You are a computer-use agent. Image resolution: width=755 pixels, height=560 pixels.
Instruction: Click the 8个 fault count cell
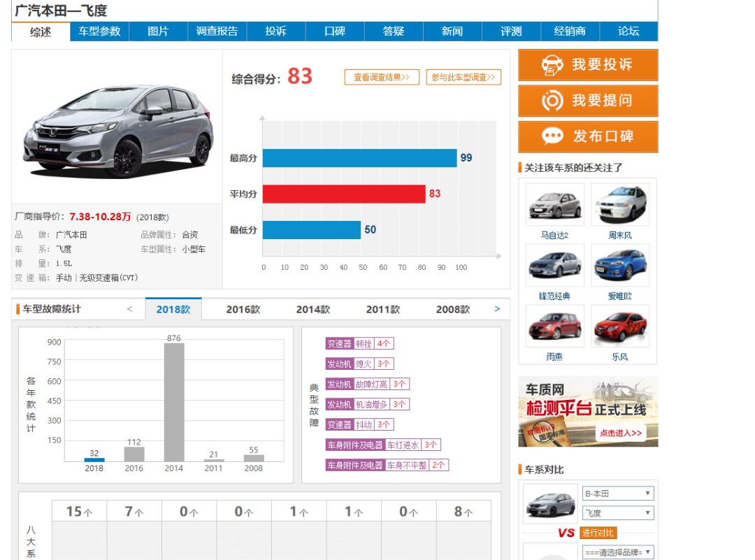pos(463,511)
